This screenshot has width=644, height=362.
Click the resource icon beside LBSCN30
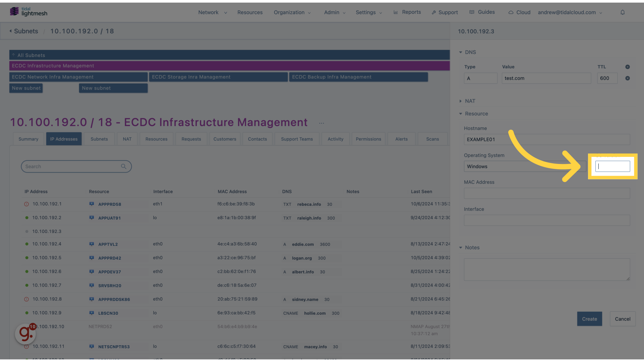(92, 313)
